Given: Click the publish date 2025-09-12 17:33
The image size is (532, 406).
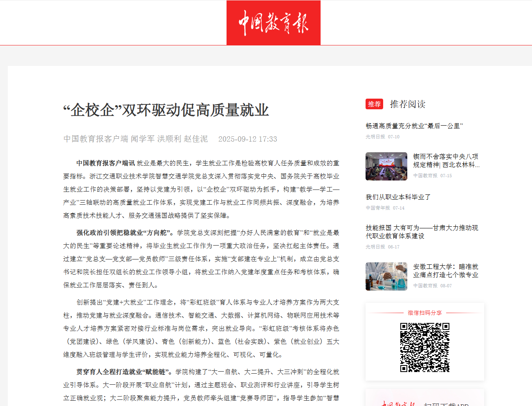Looking at the screenshot, I should coord(247,139).
